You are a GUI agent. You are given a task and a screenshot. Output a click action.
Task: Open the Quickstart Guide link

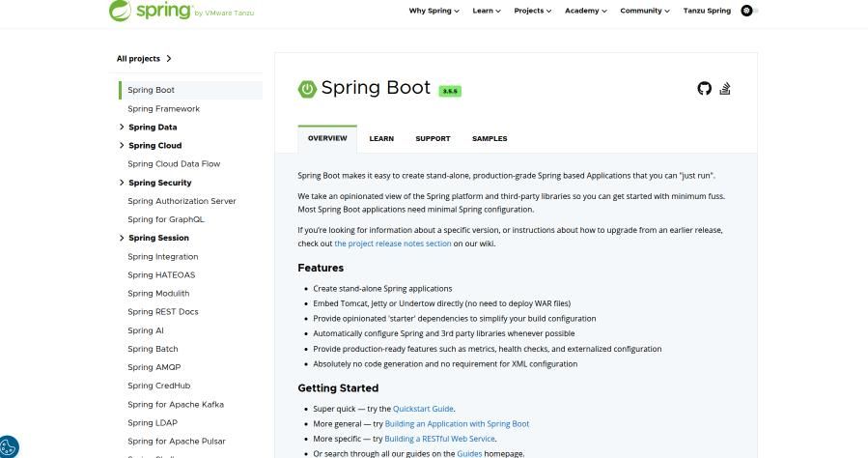(423, 409)
